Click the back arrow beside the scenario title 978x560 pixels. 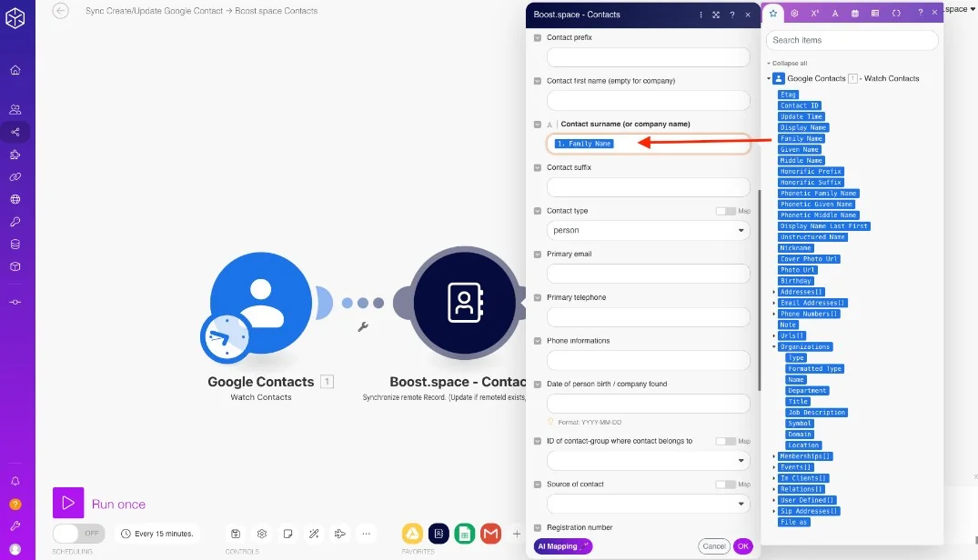[x=61, y=11]
